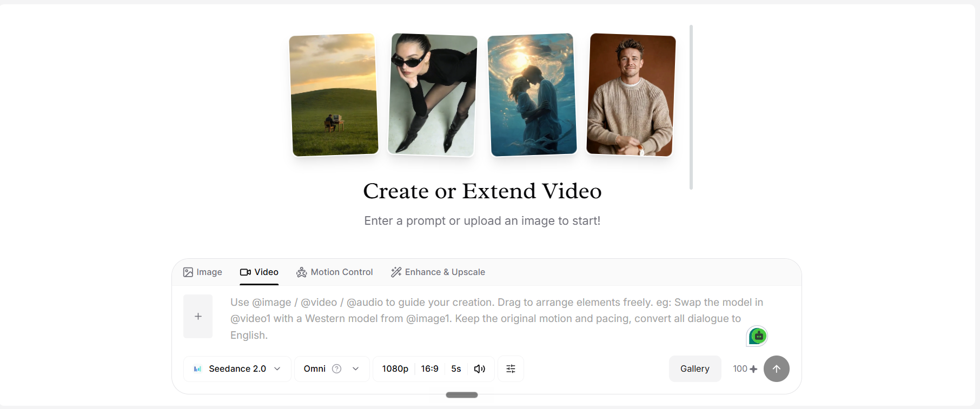
Task: Switch to the Image tab
Action: coord(203,272)
